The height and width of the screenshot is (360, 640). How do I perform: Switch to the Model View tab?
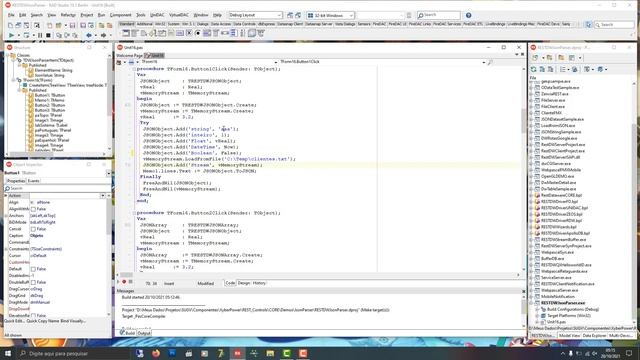point(569,335)
